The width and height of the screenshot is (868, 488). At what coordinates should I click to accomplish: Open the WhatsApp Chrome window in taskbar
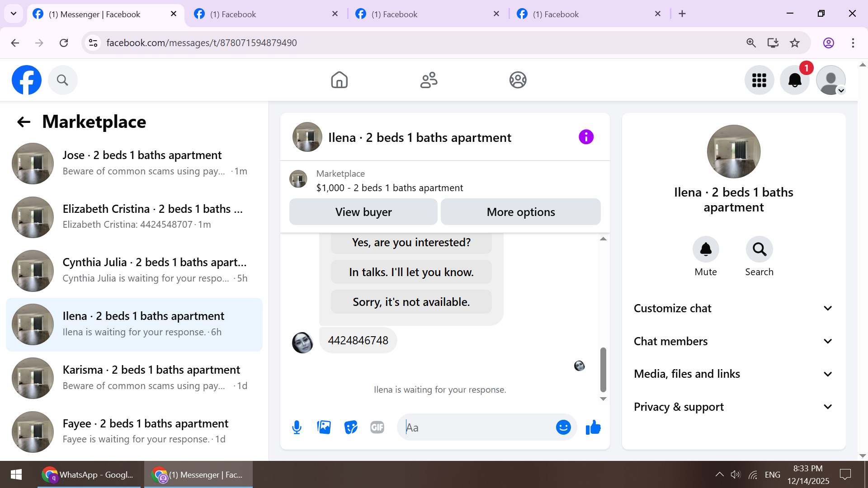click(x=90, y=474)
